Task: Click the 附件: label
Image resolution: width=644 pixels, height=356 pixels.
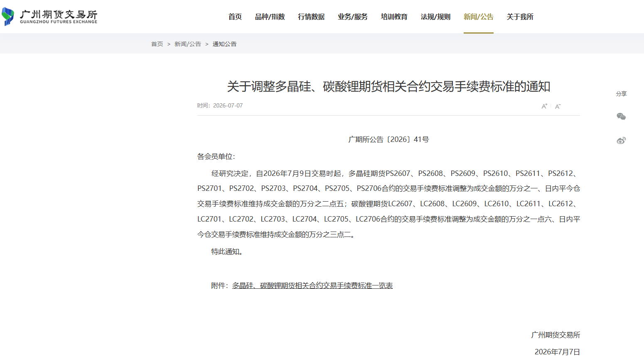Action: click(219, 285)
